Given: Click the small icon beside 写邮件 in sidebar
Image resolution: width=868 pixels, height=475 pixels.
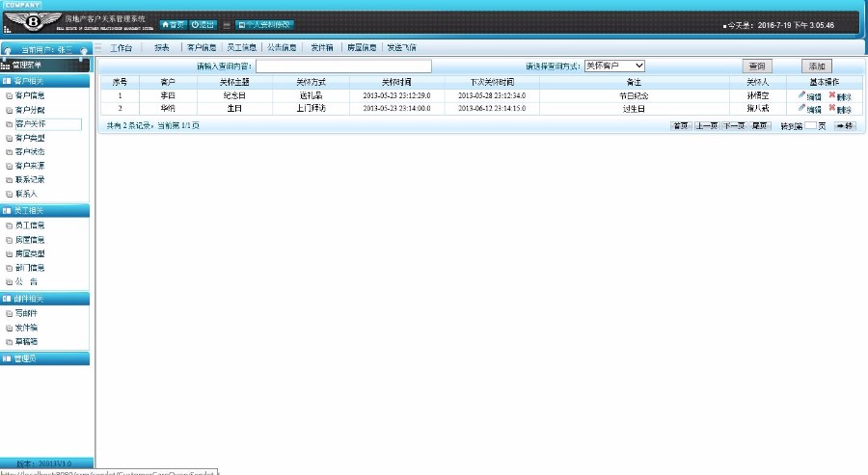Looking at the screenshot, I should click(9, 313).
